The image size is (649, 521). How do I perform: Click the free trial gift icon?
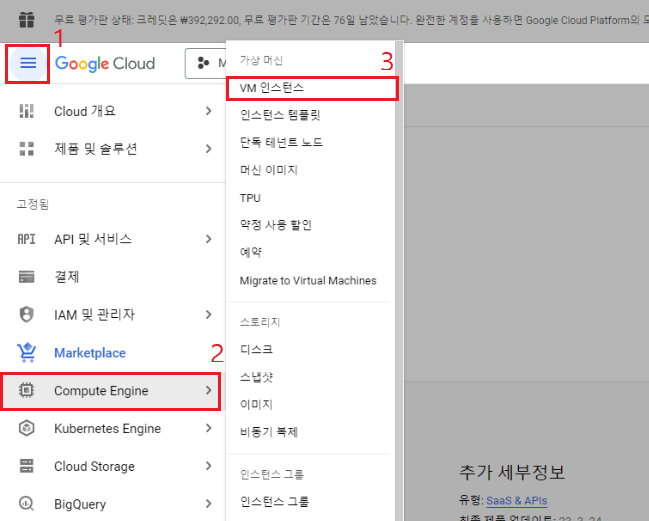[26, 20]
